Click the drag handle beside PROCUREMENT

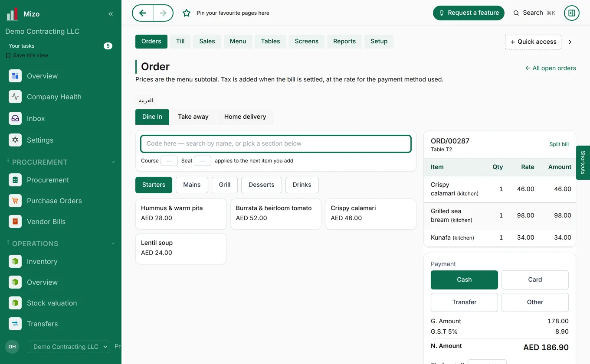click(x=7, y=161)
